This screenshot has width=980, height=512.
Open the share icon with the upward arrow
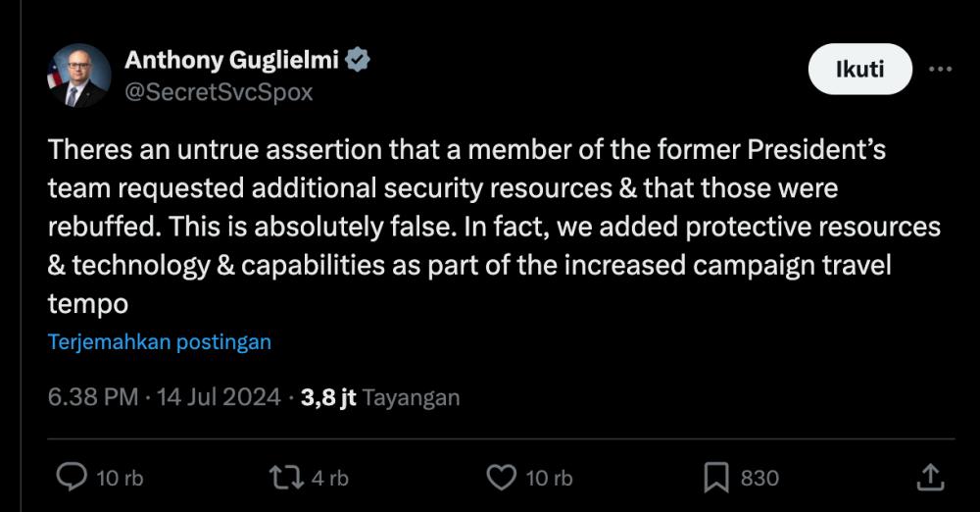930,477
